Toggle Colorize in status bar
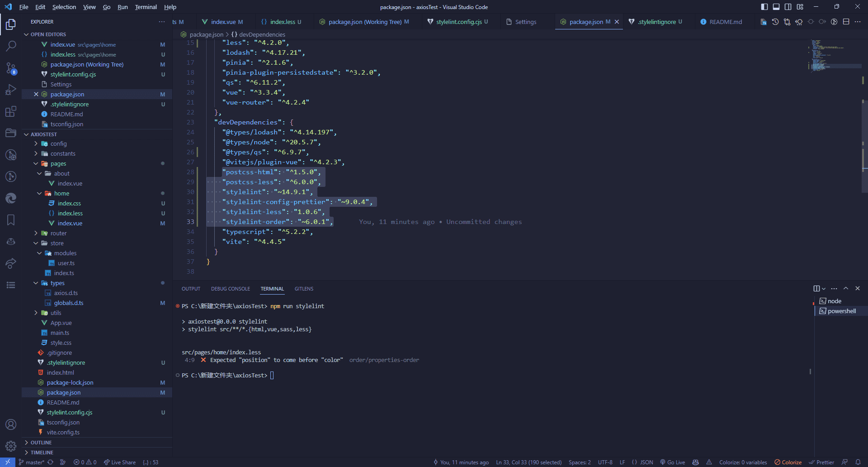Viewport: 868px width, 467px height. tap(788, 462)
